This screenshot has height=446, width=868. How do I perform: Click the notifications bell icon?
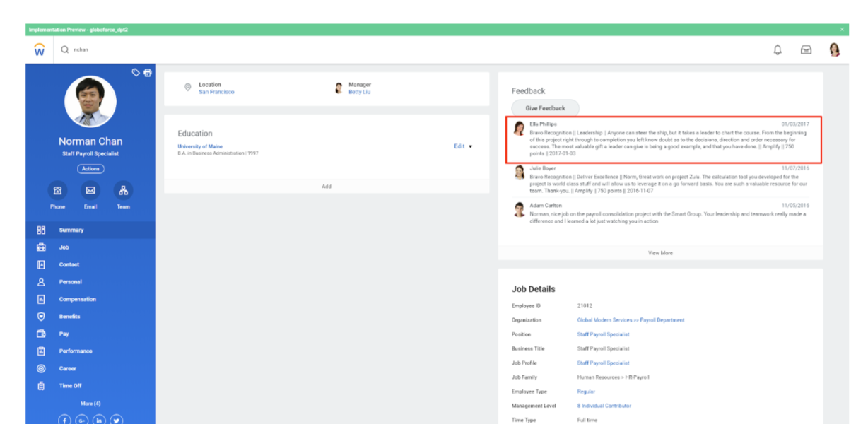coord(778,49)
